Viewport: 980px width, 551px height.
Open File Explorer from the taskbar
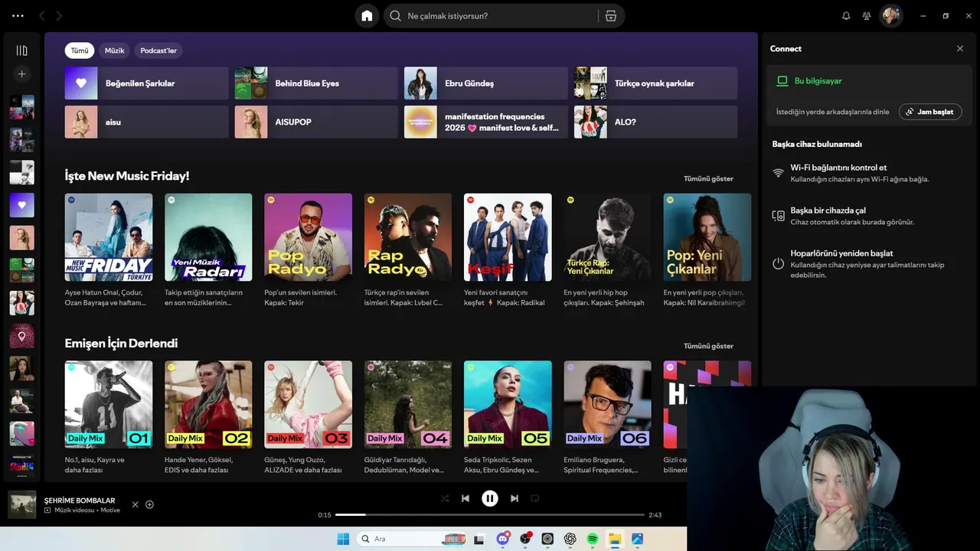click(x=615, y=539)
